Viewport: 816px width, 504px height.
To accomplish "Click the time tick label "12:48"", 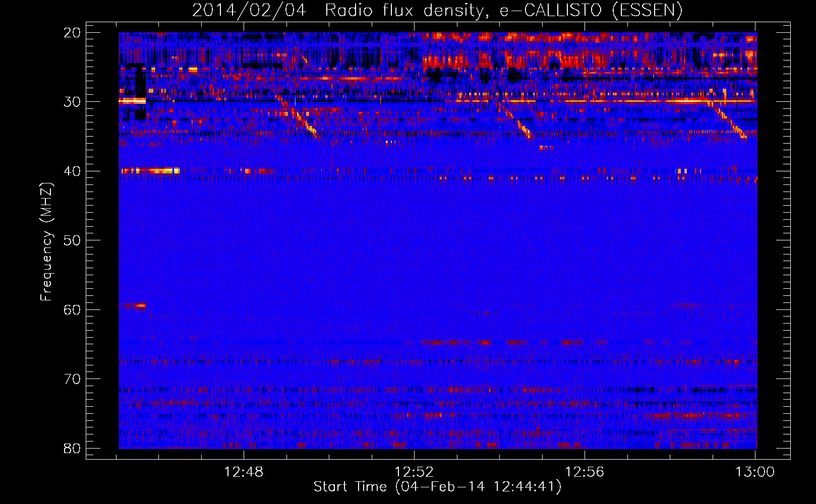I will [244, 472].
